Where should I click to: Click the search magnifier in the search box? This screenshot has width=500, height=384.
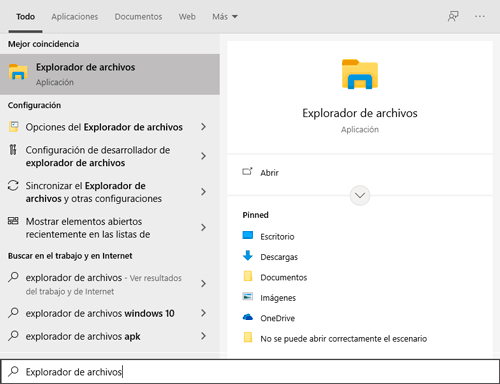(x=13, y=371)
